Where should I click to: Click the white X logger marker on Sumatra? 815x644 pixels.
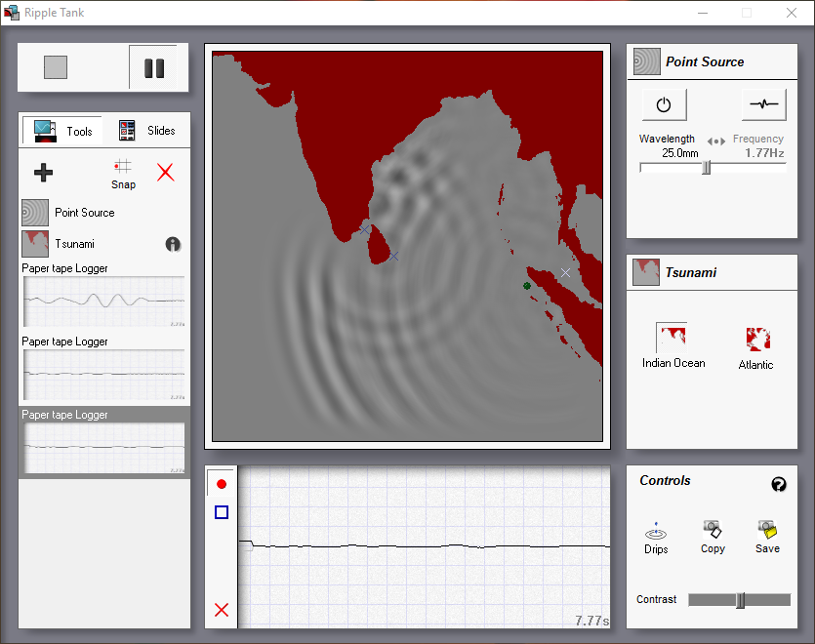[565, 272]
